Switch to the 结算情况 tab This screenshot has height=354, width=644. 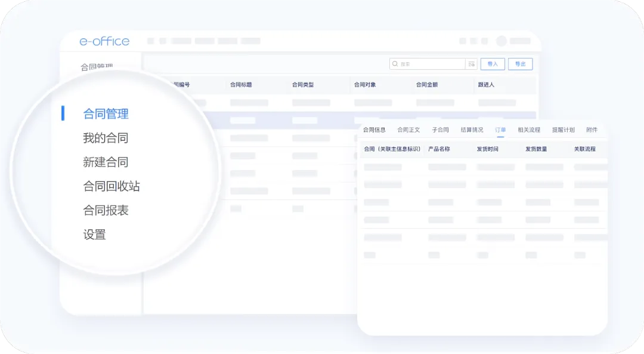[472, 130]
